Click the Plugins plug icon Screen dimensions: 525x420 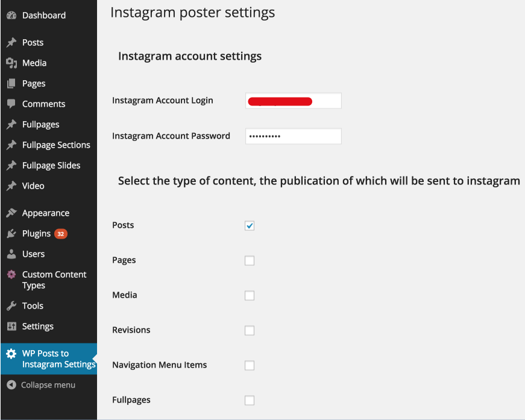[x=11, y=234]
